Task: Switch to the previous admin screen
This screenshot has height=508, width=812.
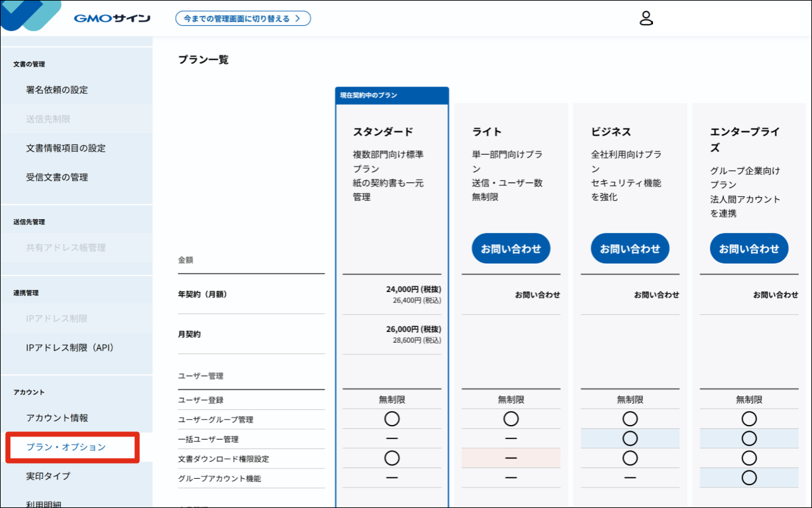Action: point(243,18)
